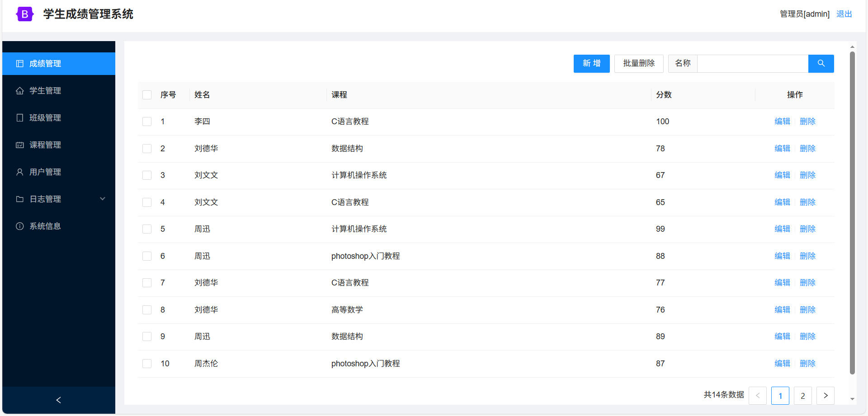Click the 名称 search field label
The width and height of the screenshot is (868, 416).
click(683, 64)
